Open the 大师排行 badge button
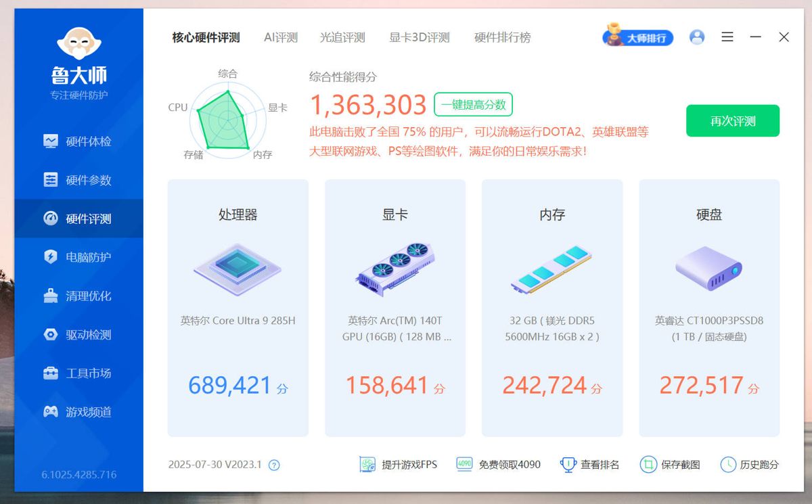Screen dimensions: 812x504 [x=638, y=37]
